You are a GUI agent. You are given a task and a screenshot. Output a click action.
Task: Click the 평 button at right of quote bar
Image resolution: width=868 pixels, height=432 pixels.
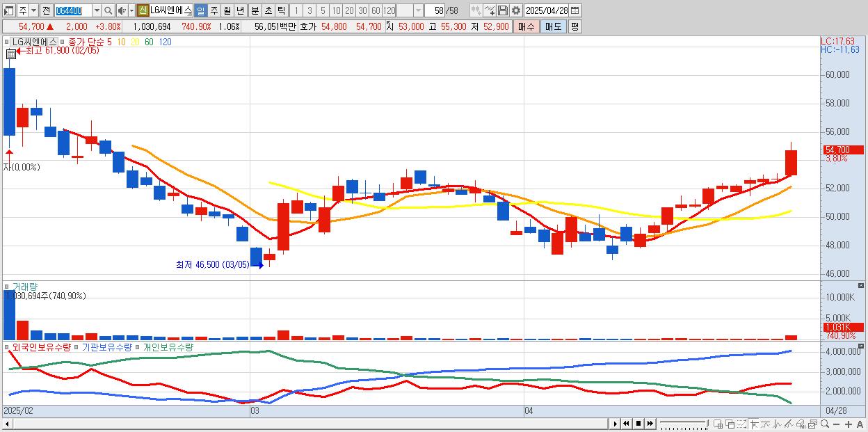574,26
